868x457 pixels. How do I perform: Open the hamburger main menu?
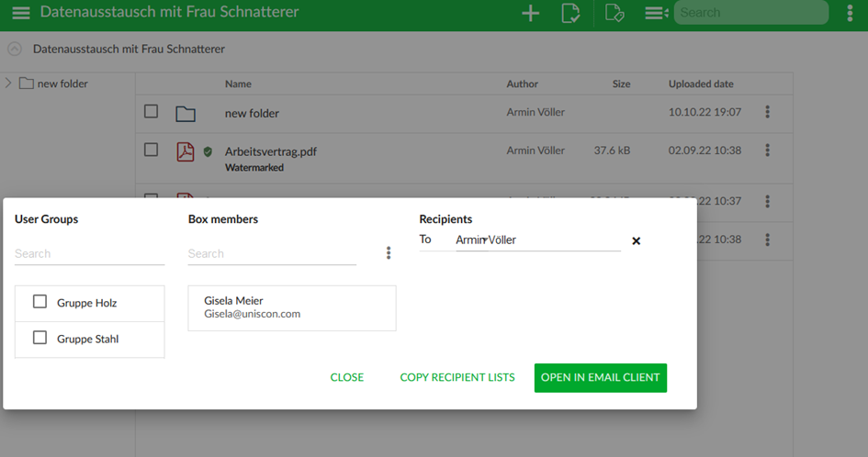click(x=21, y=13)
